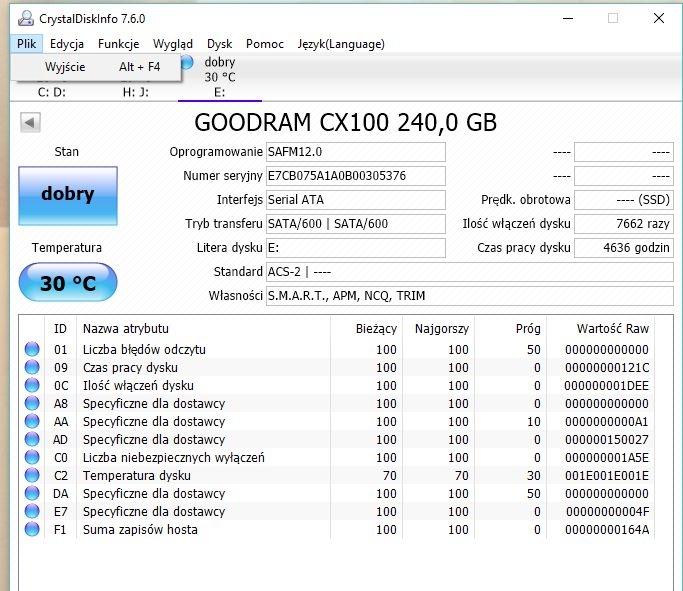Click status orb for Temperatura dysku row
This screenshot has width=683, height=591.
tap(32, 475)
